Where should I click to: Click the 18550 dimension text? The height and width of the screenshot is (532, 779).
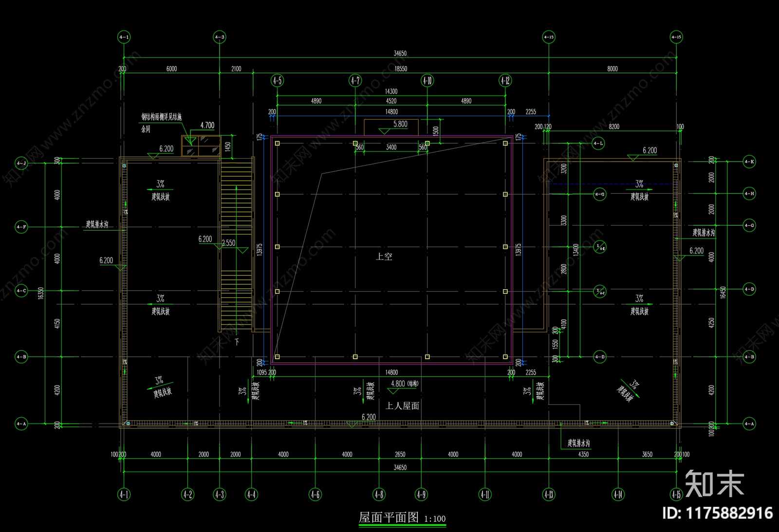pos(401,69)
